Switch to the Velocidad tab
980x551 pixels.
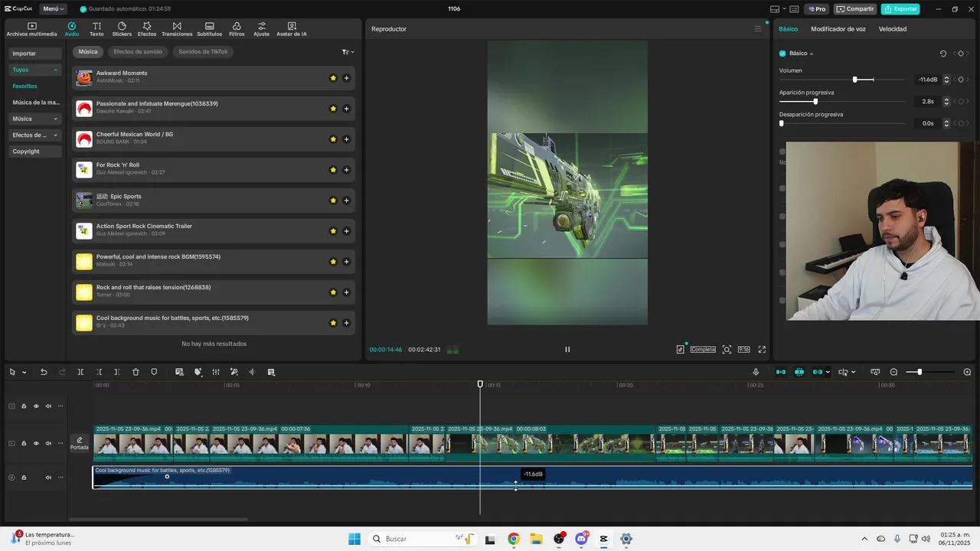click(893, 29)
